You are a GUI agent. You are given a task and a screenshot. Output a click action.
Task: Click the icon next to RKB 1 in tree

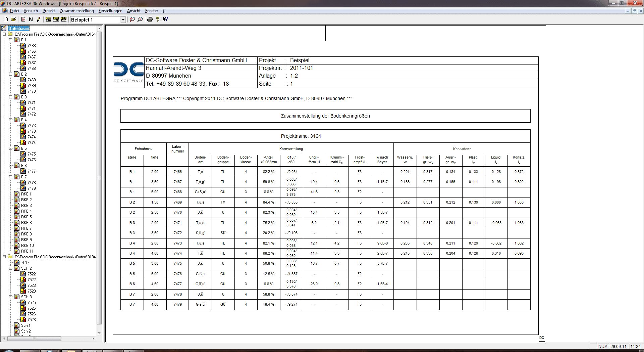(17, 194)
